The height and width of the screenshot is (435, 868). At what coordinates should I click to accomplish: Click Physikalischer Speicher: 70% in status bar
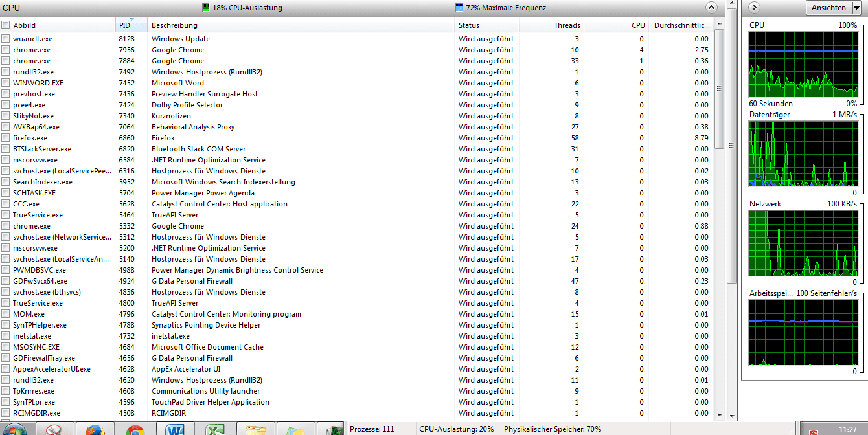click(553, 429)
